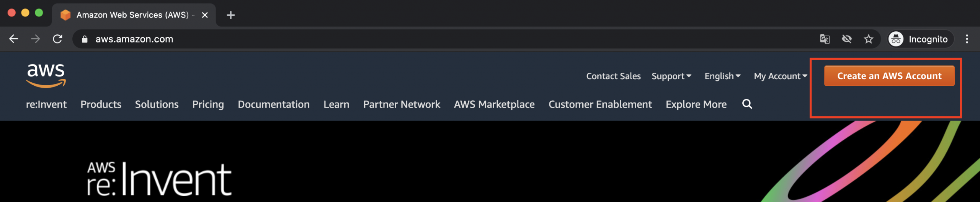The width and height of the screenshot is (980, 202).
Task: Click the AWS logo
Action: [x=46, y=75]
